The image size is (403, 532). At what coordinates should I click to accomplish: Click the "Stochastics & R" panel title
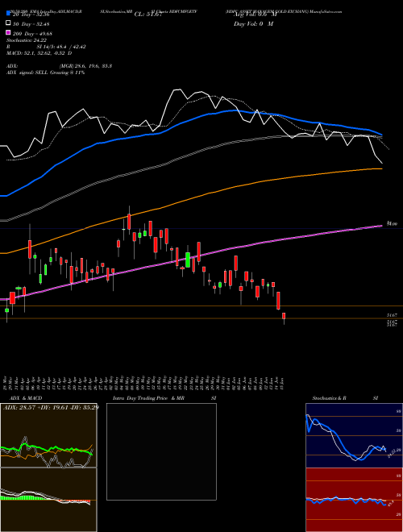click(x=330, y=398)
